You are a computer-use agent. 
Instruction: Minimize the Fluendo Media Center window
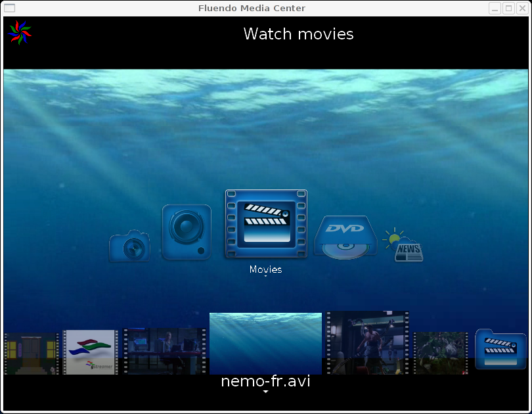(495, 8)
